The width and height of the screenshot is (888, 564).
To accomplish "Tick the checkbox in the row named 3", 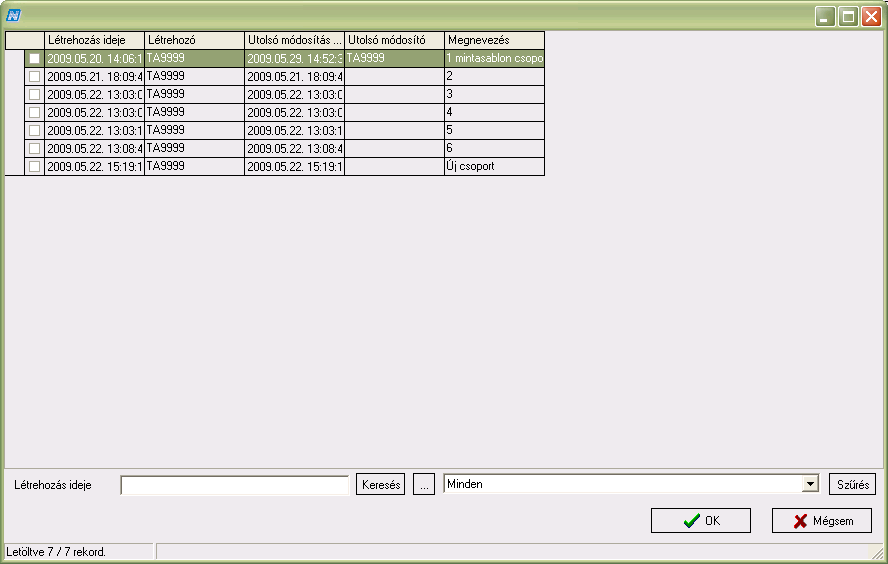I will [35, 95].
